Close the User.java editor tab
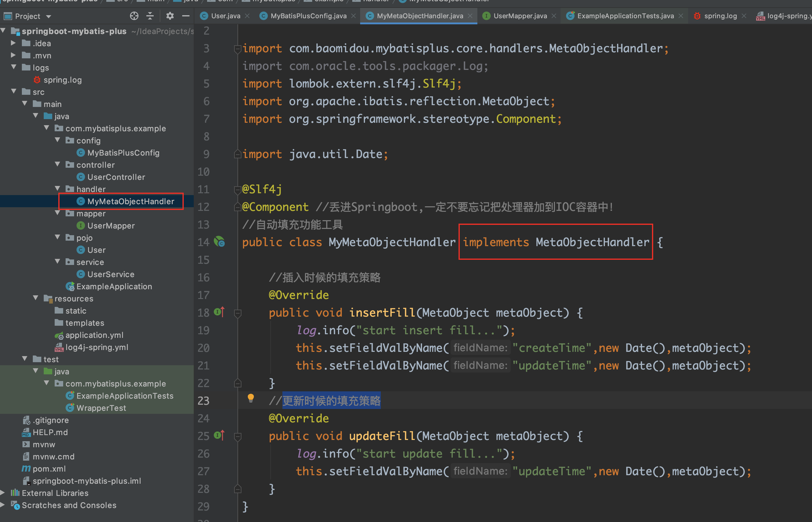The image size is (812, 522). 247,16
